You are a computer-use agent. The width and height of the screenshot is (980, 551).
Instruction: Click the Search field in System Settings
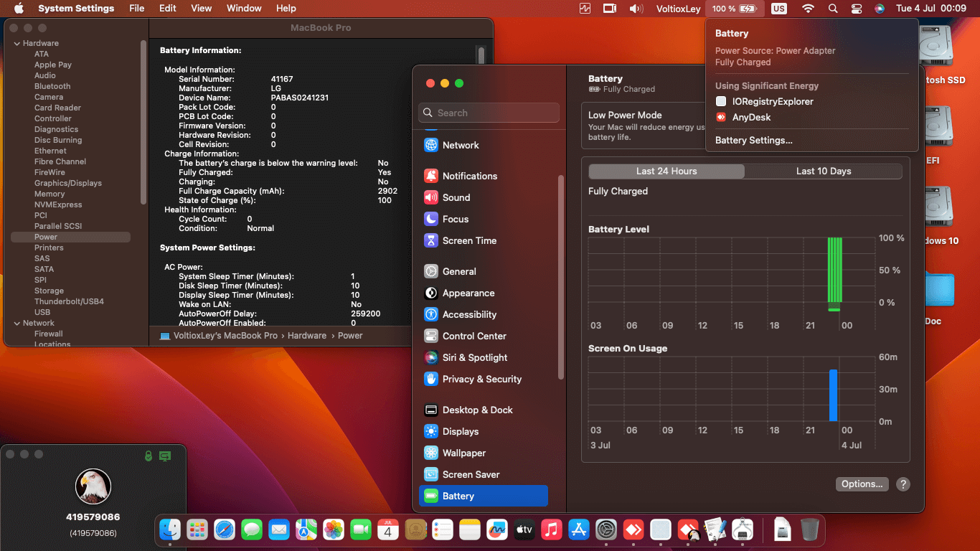[x=489, y=113]
